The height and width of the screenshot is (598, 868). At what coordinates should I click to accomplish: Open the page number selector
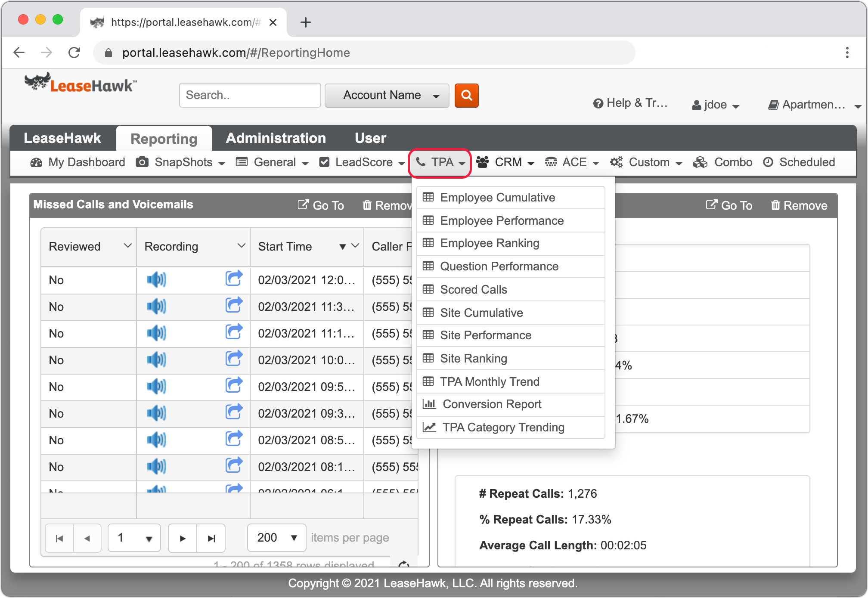(x=134, y=538)
